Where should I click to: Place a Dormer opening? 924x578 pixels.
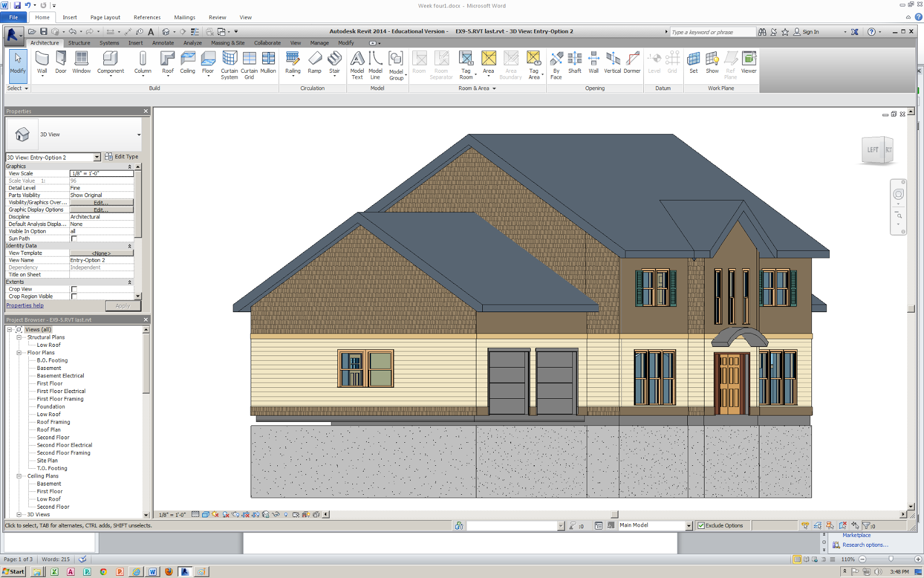coord(632,61)
